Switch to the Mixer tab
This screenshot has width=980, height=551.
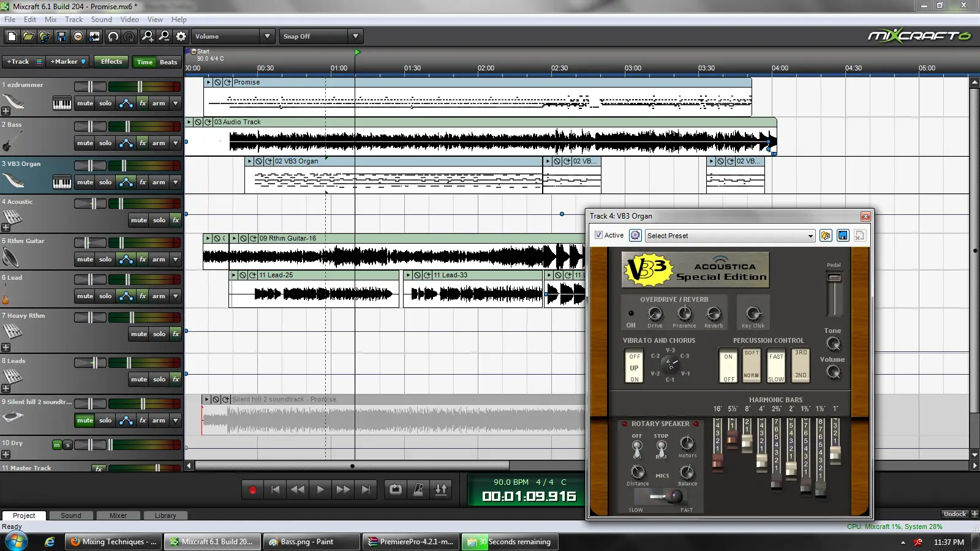point(118,515)
